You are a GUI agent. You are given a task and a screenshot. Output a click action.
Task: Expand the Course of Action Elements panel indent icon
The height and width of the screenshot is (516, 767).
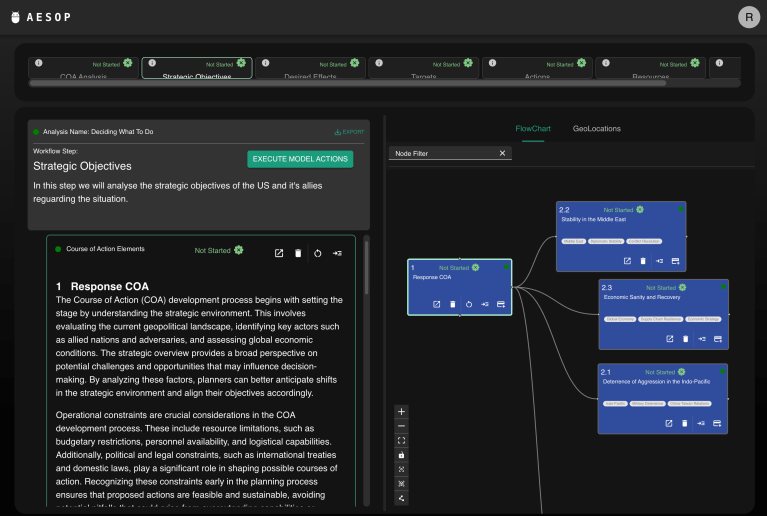click(337, 254)
